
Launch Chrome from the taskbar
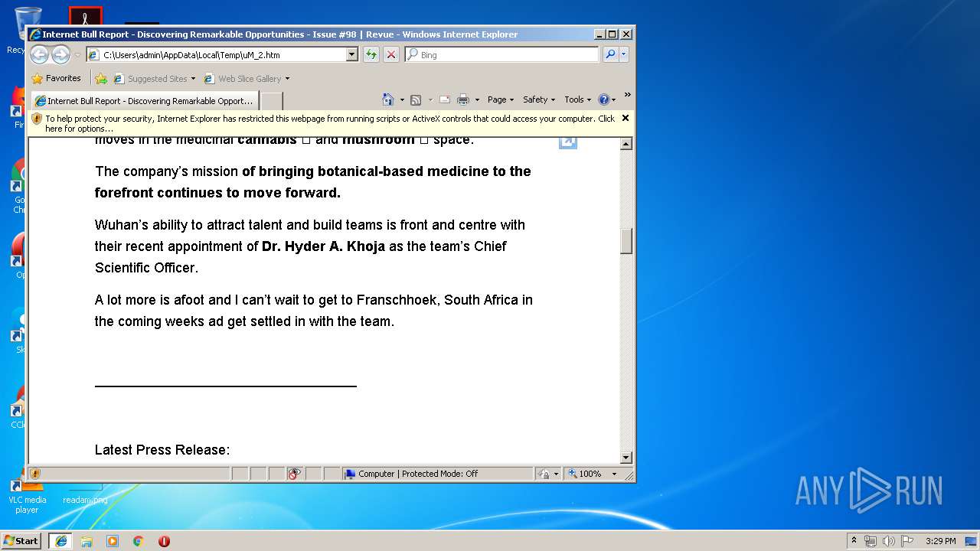point(139,541)
